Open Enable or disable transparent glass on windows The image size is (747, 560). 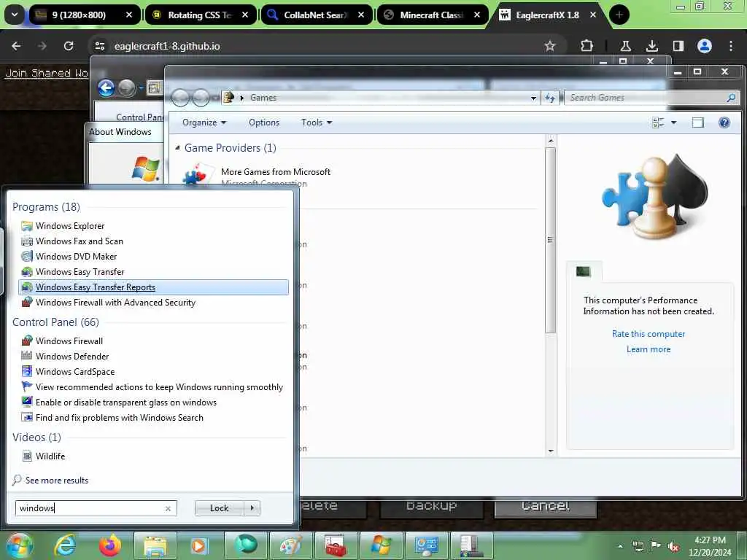pos(119,402)
